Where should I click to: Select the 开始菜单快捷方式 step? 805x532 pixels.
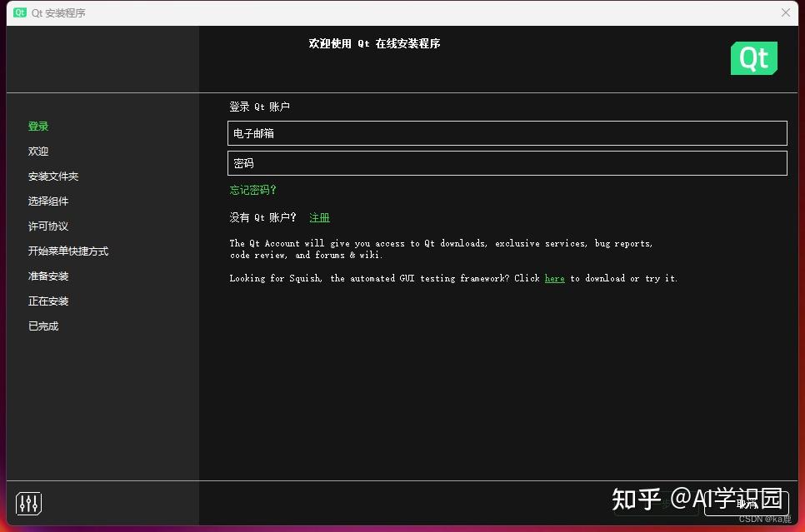coord(68,251)
